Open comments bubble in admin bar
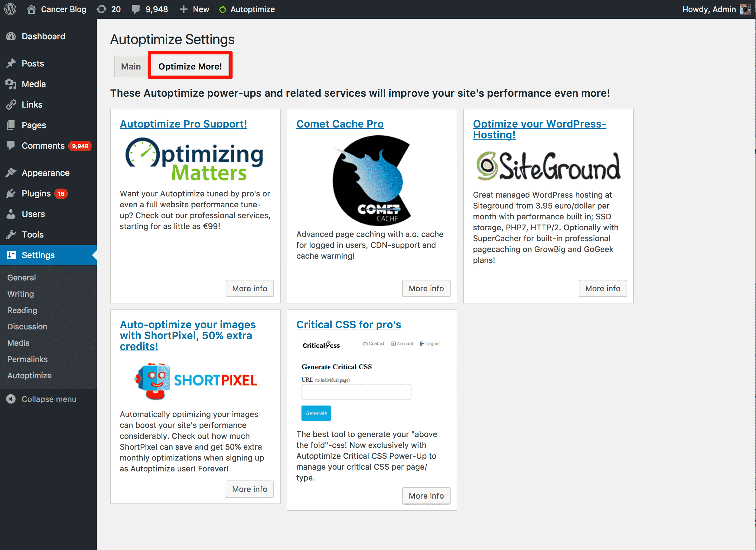 click(136, 9)
